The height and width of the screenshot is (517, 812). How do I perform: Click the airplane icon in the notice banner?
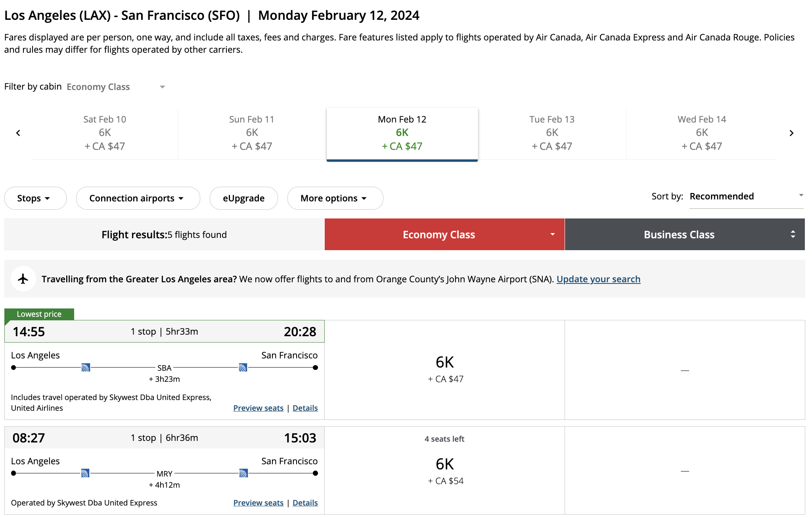coord(23,279)
